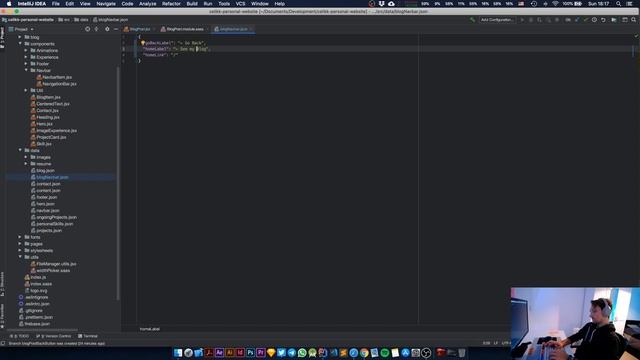640x360 pixels.
Task: Collapse the utils folder
Action: [20, 257]
